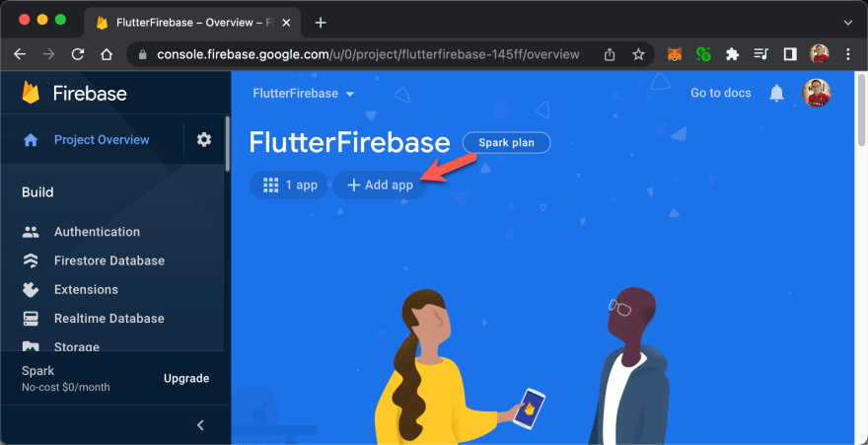Open the browser home page
This screenshot has height=445, width=868.
pos(107,54)
